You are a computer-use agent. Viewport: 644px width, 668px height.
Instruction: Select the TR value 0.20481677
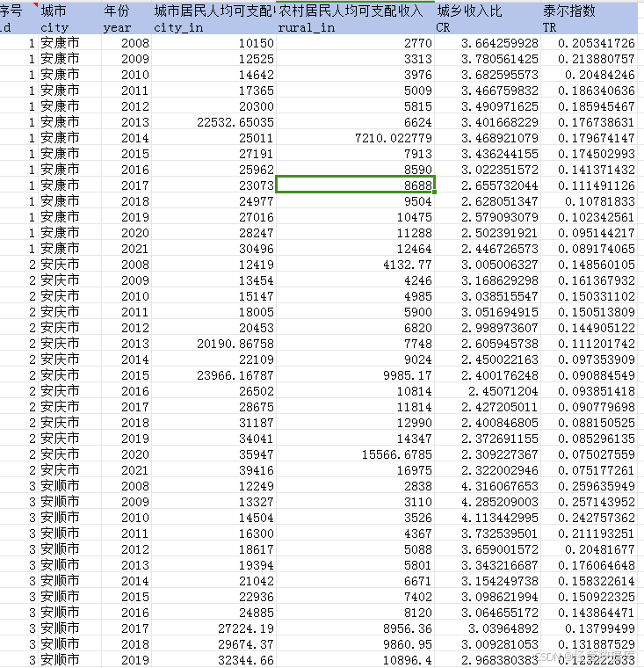point(600,549)
